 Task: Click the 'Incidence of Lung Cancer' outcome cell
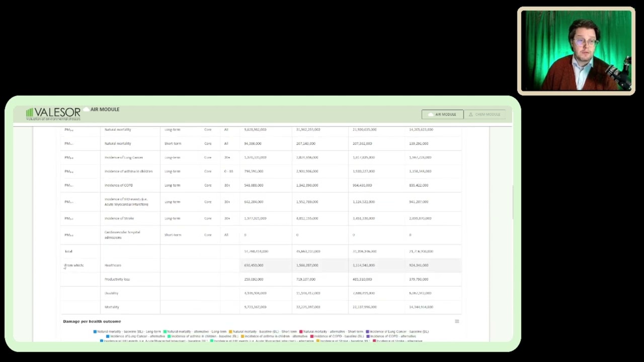(124, 157)
